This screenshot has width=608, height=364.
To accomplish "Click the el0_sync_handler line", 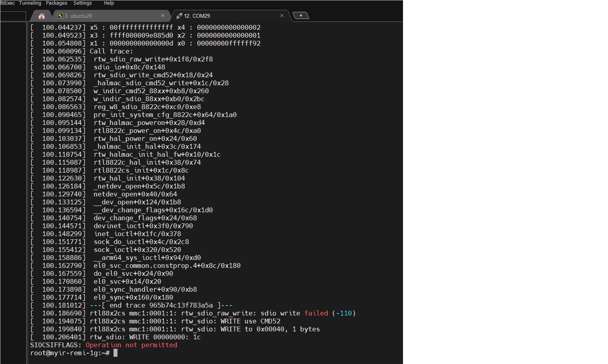I will (113, 290).
